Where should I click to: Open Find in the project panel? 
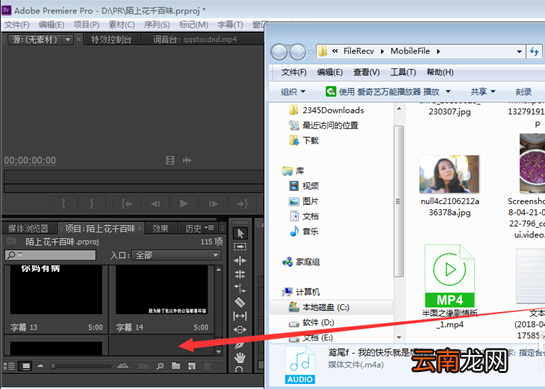tap(160, 366)
